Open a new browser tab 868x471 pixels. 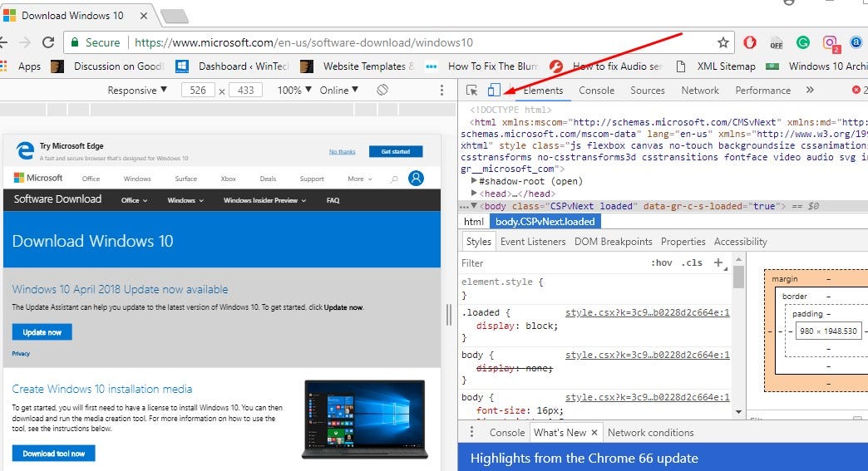(x=175, y=17)
